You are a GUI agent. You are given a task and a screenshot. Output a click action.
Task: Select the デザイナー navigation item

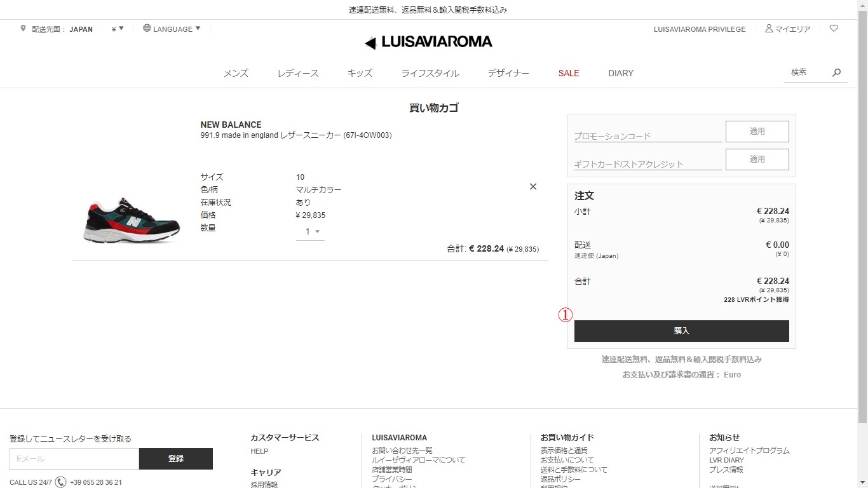coord(508,73)
